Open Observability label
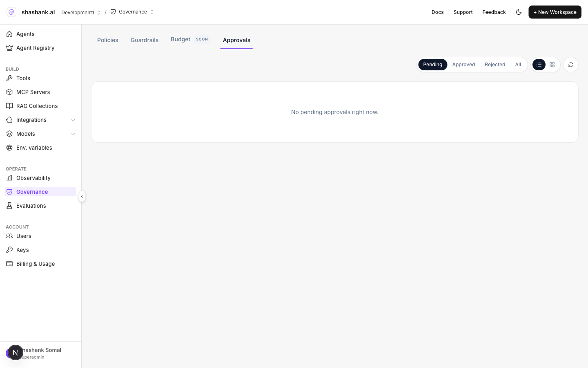The image size is (588, 368). (x=33, y=178)
